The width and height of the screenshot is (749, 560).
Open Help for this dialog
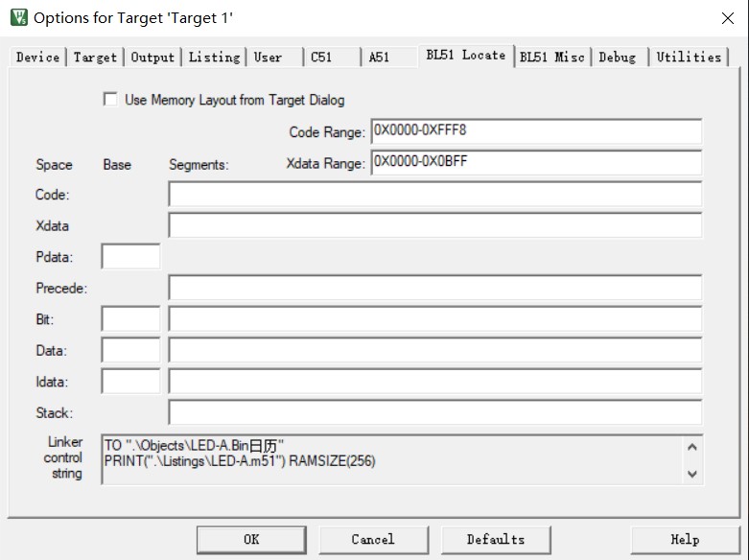pos(684,539)
